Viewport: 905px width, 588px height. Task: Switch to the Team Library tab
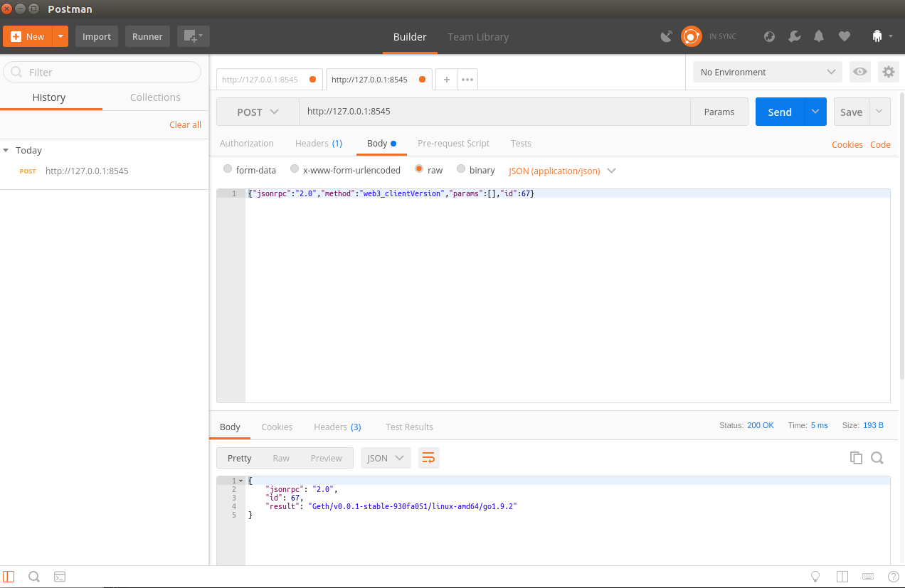[x=478, y=37]
